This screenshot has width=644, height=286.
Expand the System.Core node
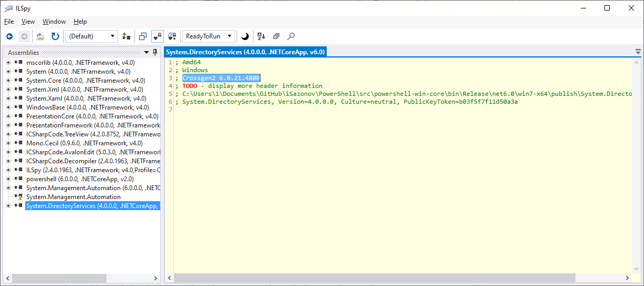(8, 81)
